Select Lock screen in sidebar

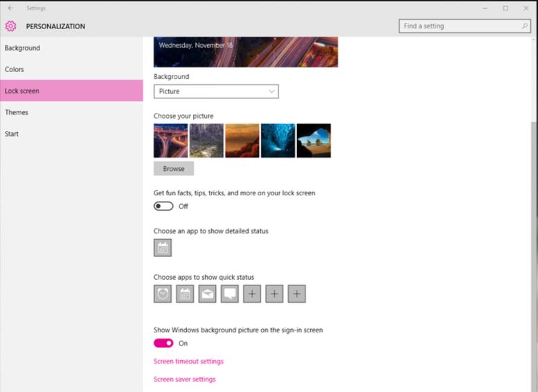coord(71,91)
